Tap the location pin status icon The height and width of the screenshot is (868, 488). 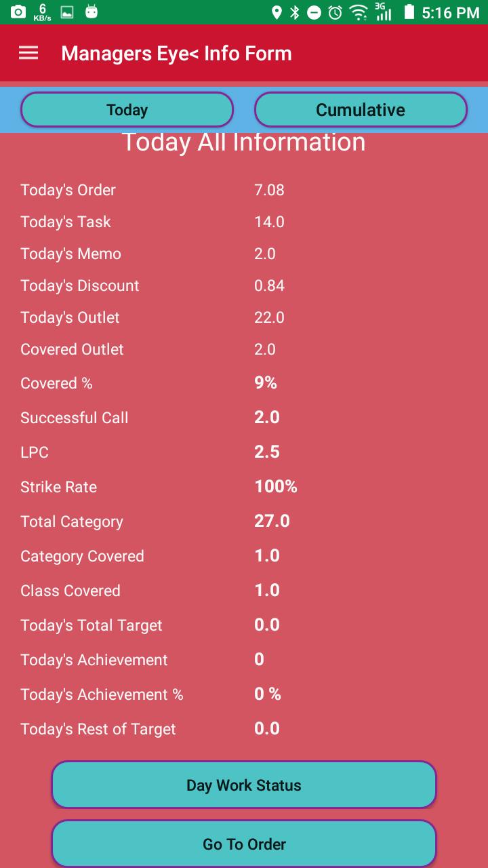(276, 12)
